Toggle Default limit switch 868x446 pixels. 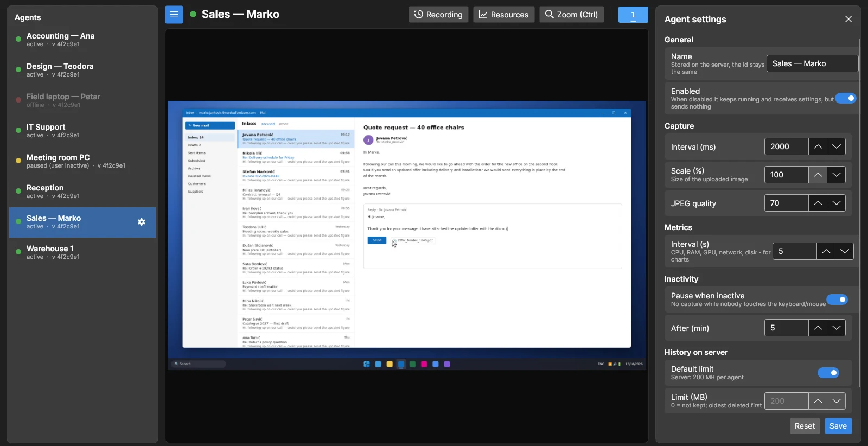(828, 373)
